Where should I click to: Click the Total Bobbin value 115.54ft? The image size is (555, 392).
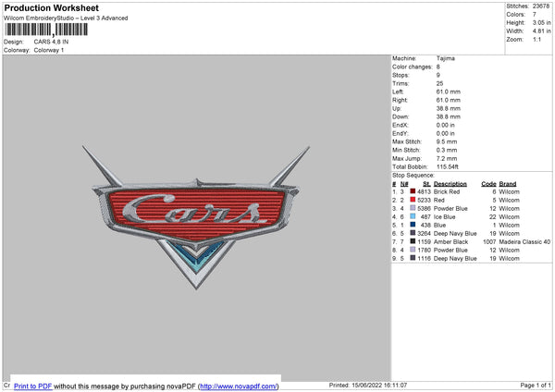pos(448,166)
